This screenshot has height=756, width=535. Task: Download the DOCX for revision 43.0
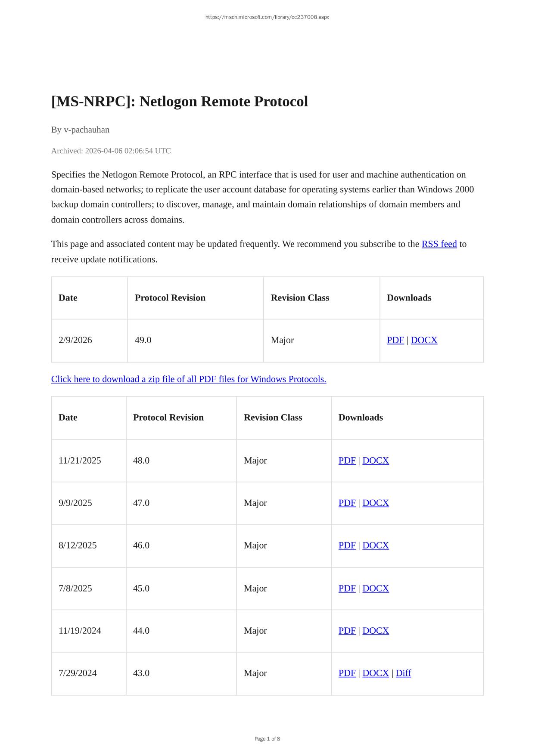376,673
